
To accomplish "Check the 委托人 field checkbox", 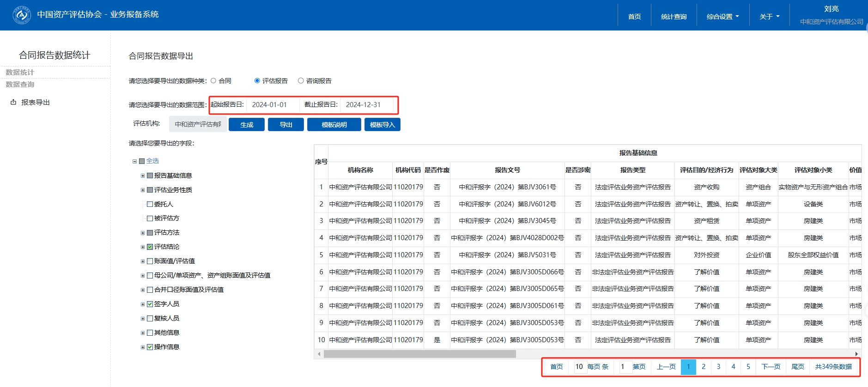I will pyautogui.click(x=150, y=204).
